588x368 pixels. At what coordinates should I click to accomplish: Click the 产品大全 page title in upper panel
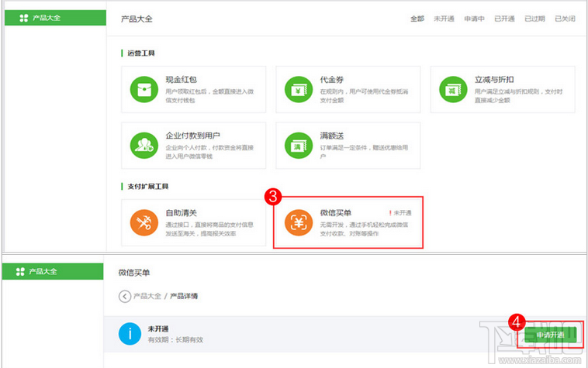pyautogui.click(x=137, y=19)
